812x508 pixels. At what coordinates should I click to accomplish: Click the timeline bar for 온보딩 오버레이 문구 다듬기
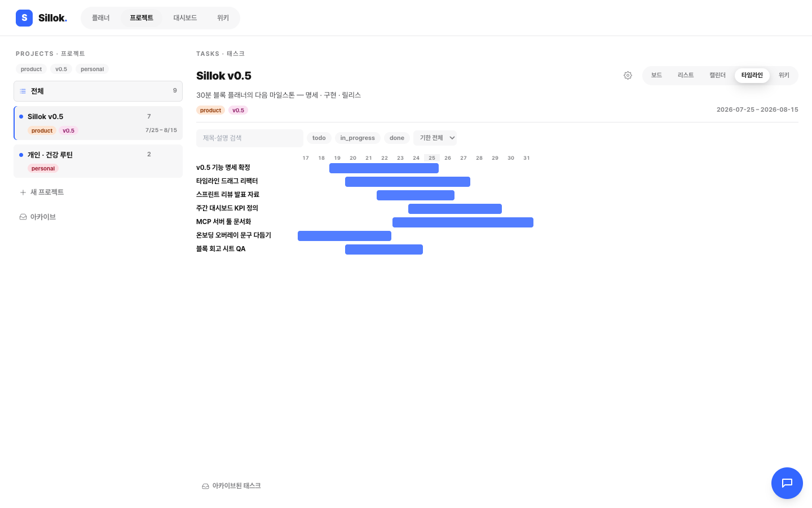[345, 236]
